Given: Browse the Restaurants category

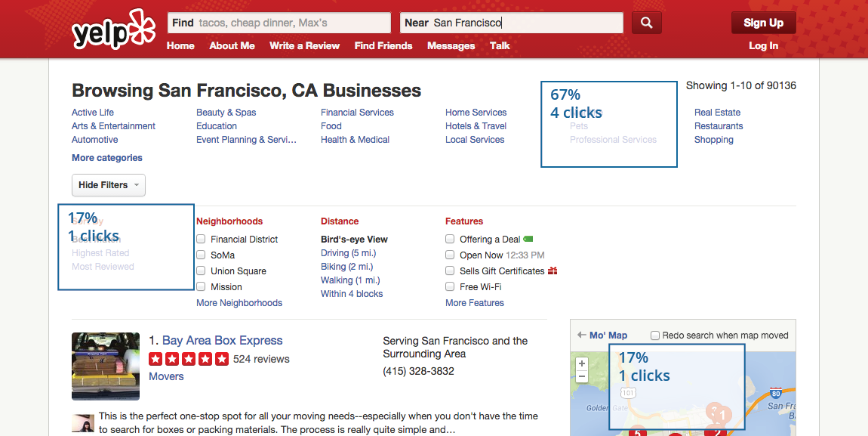Looking at the screenshot, I should (x=719, y=126).
